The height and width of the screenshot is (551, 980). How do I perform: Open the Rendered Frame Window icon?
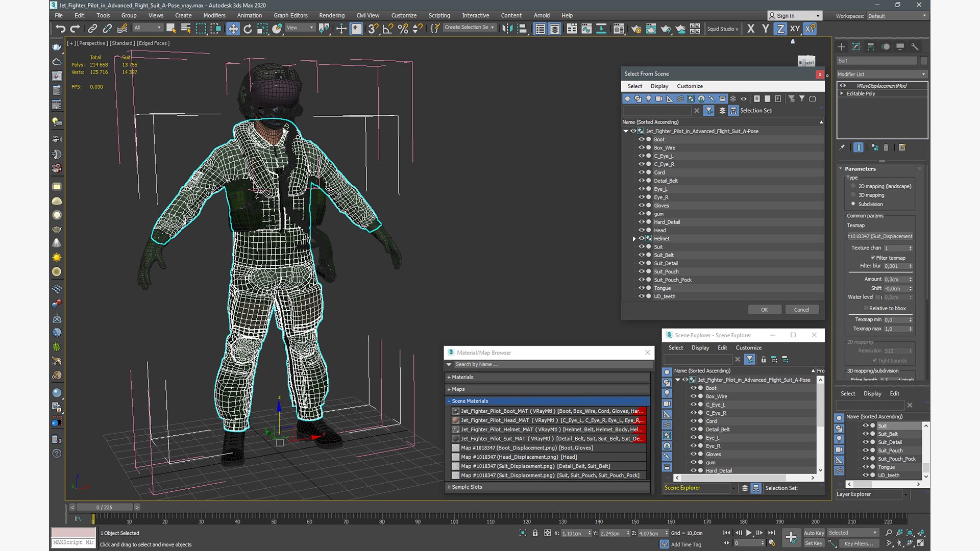coord(651,29)
